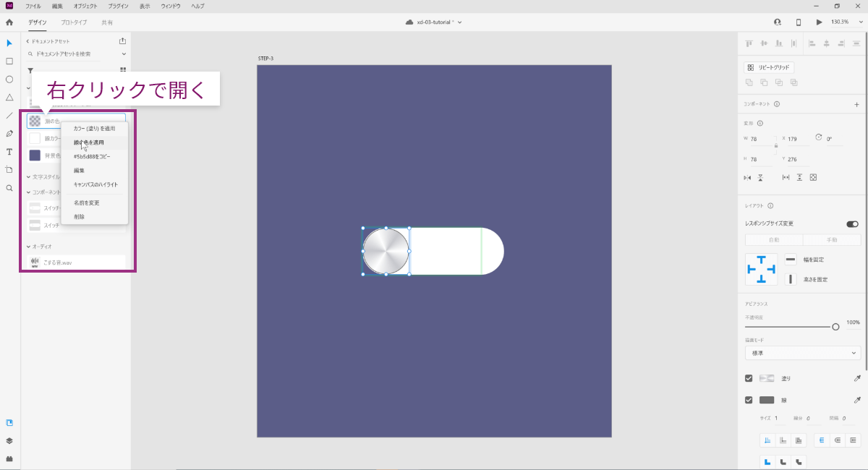This screenshot has width=868, height=470.
Task: Open the プラグイン menu
Action: (x=119, y=6)
